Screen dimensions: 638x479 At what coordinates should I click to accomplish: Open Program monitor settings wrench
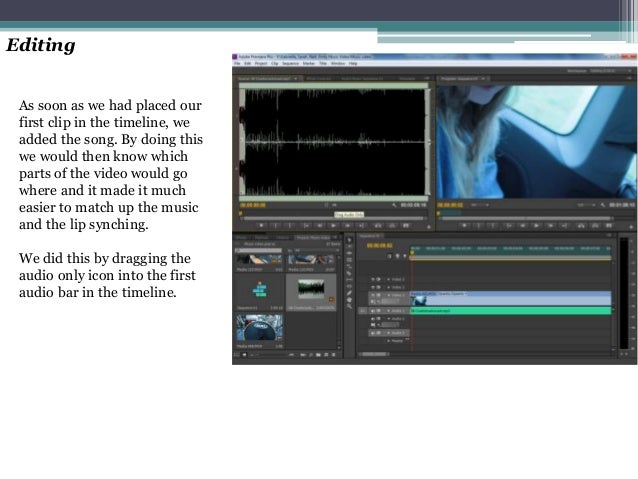click(603, 205)
